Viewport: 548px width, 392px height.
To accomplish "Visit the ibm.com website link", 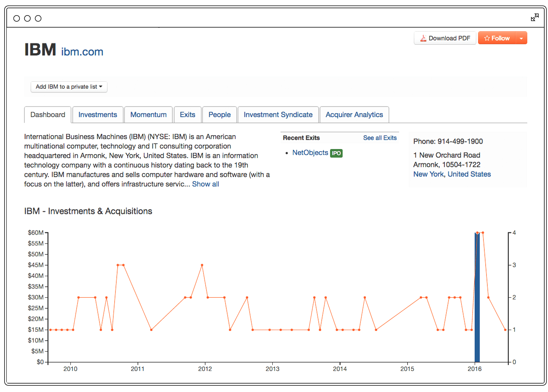I will point(82,52).
